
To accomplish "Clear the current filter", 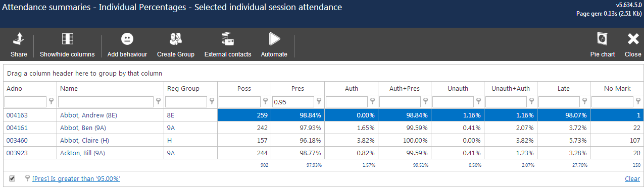I will point(632,179).
